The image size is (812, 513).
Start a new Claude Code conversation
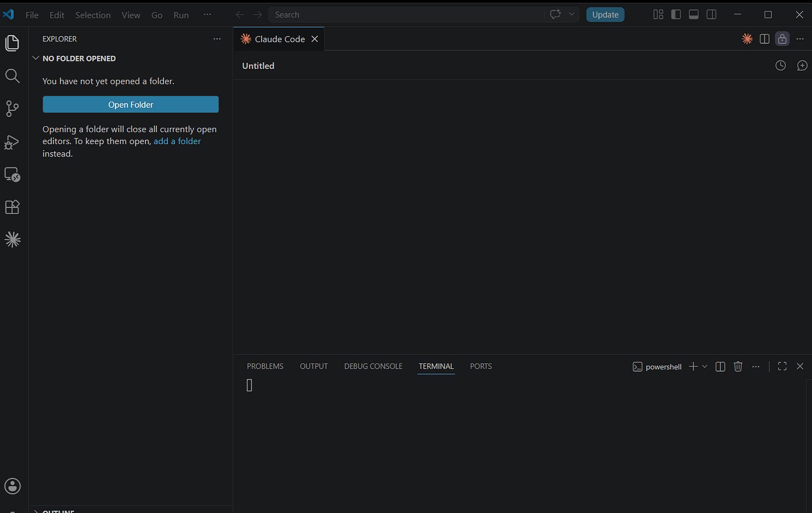coord(802,65)
